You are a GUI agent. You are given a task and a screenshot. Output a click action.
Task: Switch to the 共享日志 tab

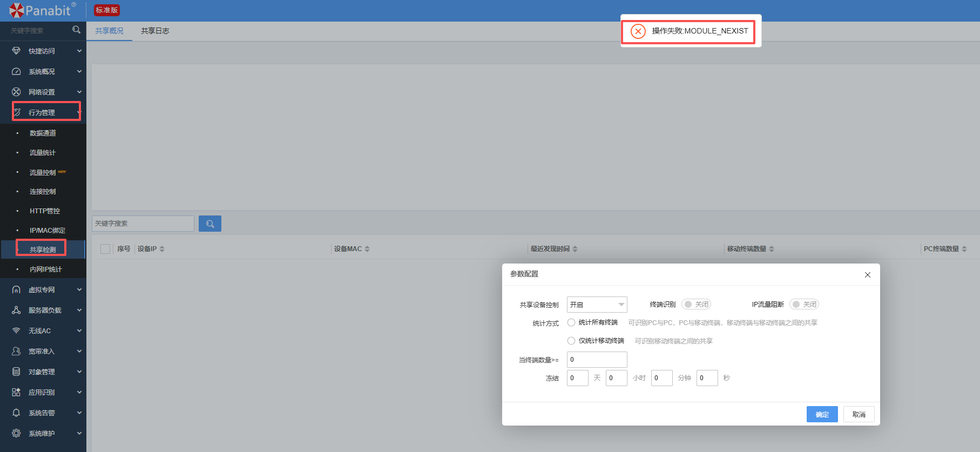pyautogui.click(x=155, y=31)
